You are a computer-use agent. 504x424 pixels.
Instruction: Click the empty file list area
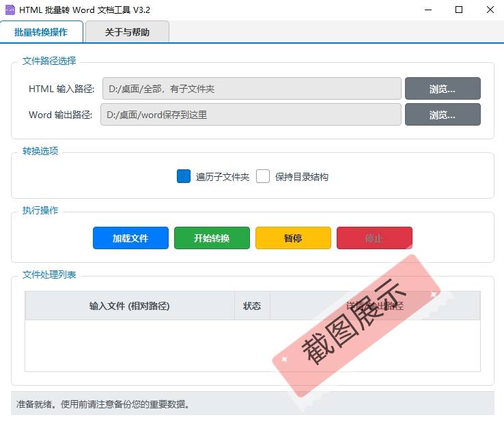pyautogui.click(x=252, y=345)
